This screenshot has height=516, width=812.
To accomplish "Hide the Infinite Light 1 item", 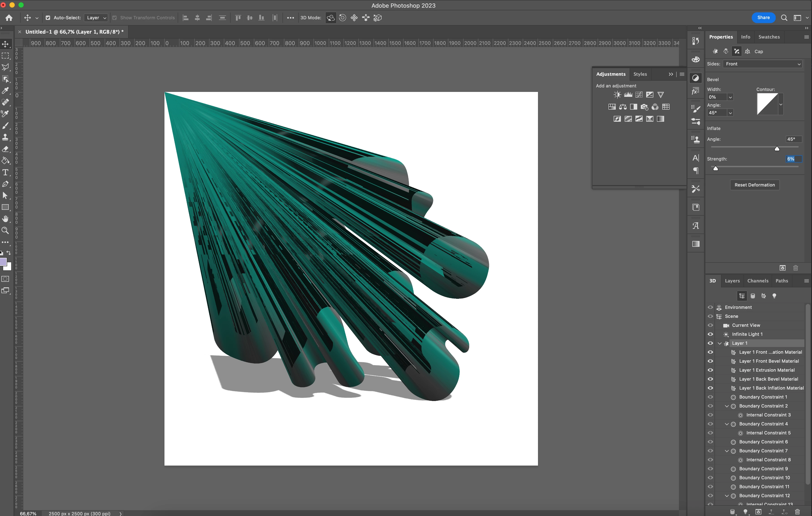I will (710, 334).
